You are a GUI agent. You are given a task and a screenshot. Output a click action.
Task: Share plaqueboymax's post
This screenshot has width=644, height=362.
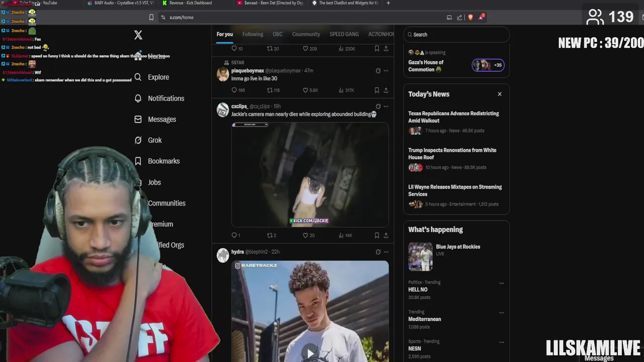pyautogui.click(x=386, y=90)
